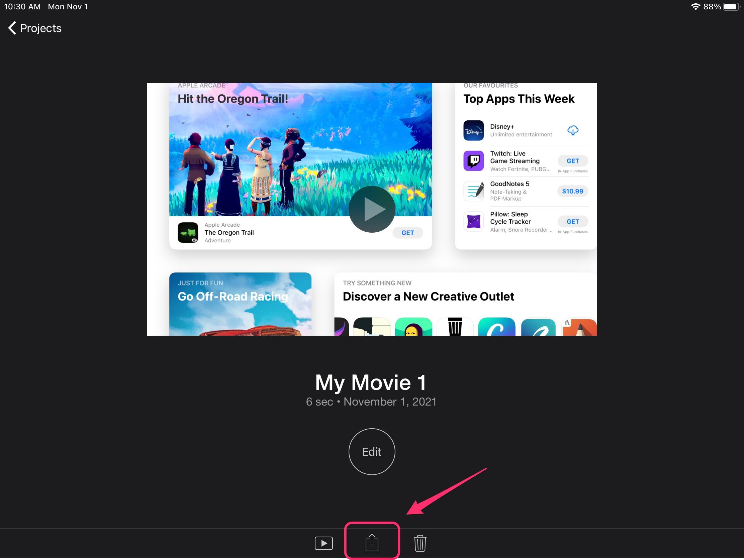The width and height of the screenshot is (744, 560).
Task: Open the Edit circle button
Action: point(372,451)
